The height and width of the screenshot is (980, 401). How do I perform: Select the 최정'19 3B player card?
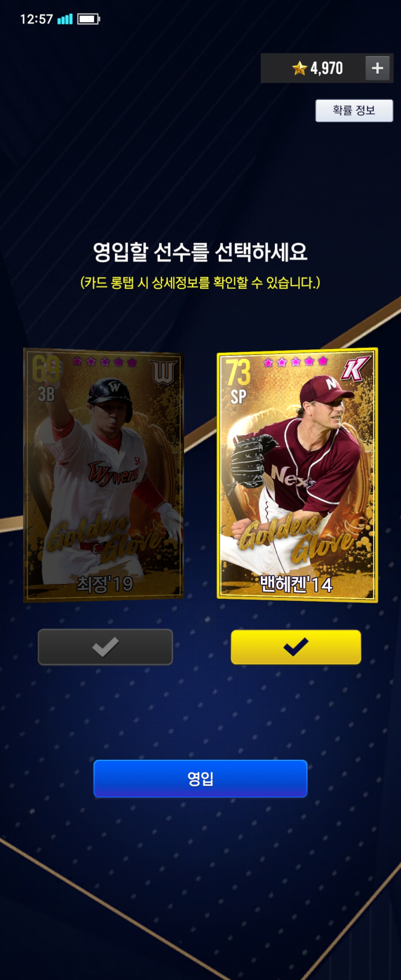point(104,475)
